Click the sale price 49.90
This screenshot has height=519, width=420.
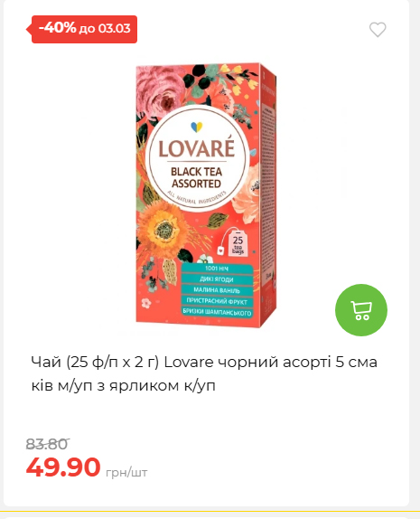pyautogui.click(x=63, y=467)
